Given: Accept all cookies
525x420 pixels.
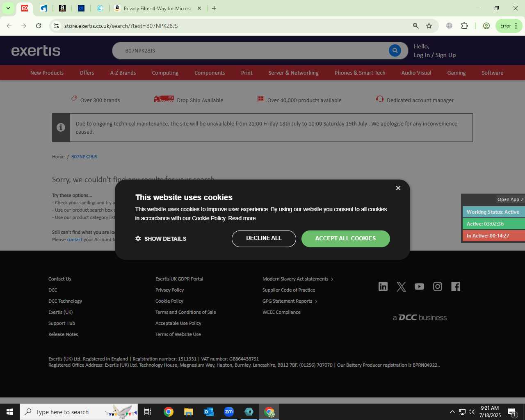Looking at the screenshot, I should 345,238.
